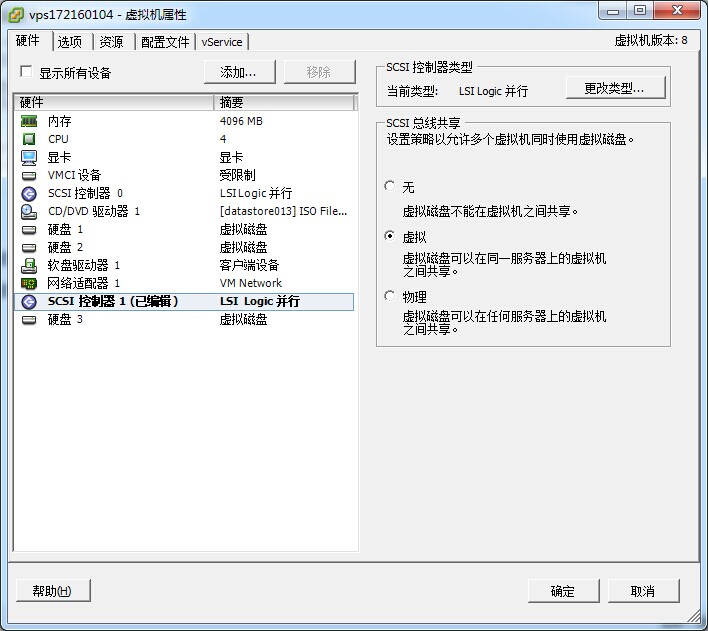This screenshot has width=708, height=631.
Task: Click the SCSI 控制器 1 (已编辑) icon
Action: [x=29, y=302]
